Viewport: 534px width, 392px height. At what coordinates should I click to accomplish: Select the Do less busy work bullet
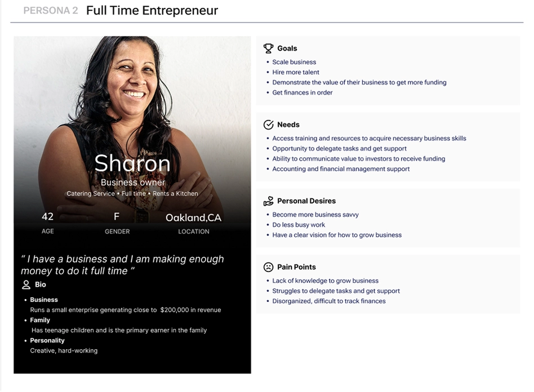[299, 225]
